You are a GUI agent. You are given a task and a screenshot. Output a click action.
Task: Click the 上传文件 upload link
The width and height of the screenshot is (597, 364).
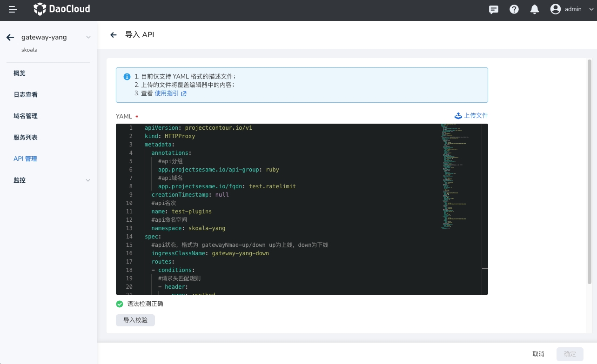pyautogui.click(x=471, y=116)
